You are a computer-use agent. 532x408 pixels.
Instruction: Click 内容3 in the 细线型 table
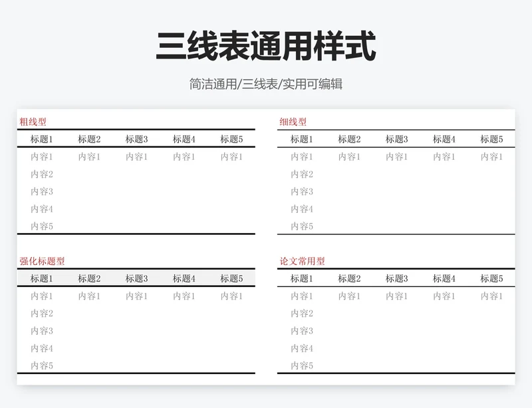coord(302,191)
